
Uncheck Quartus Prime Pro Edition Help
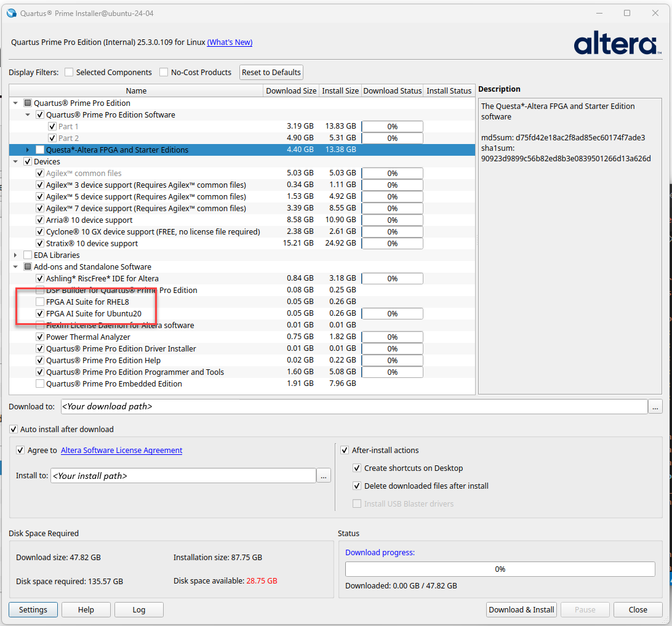[x=40, y=361]
